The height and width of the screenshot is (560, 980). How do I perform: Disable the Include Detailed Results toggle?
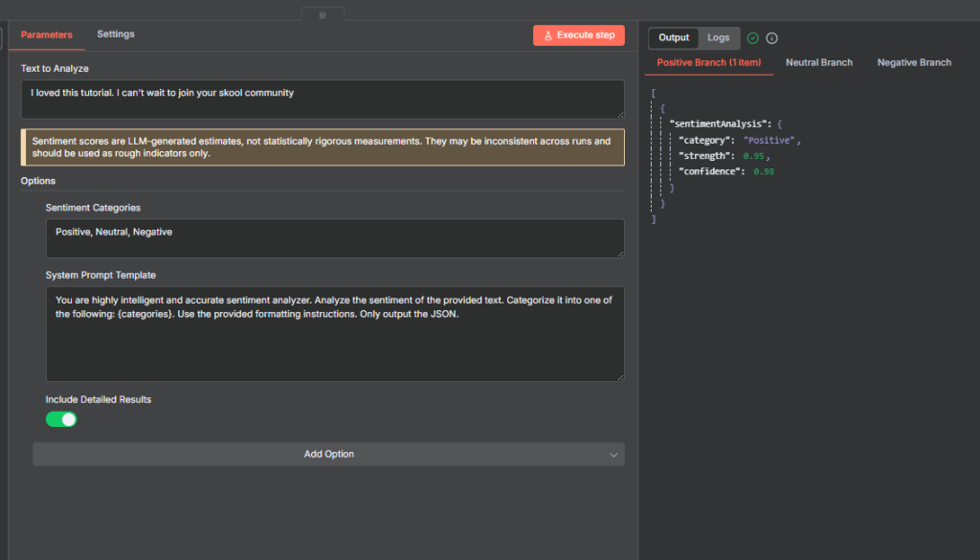[x=61, y=419]
